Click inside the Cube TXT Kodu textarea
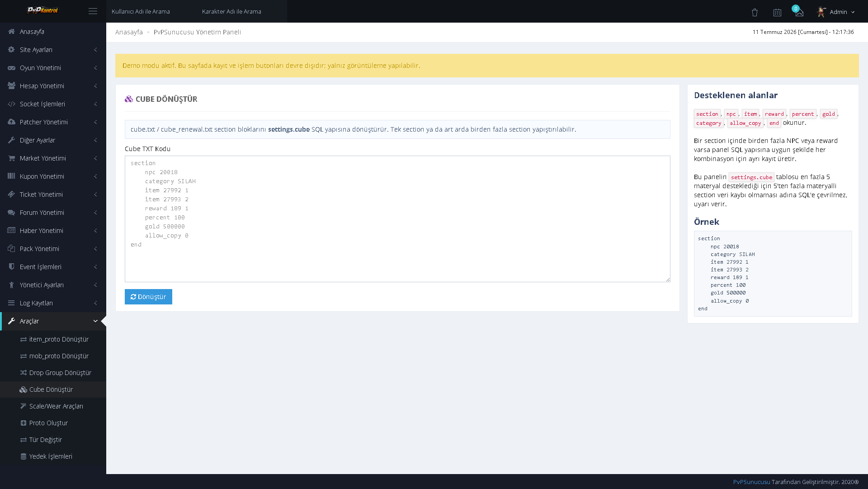Image resolution: width=868 pixels, height=489 pixels. (x=397, y=219)
